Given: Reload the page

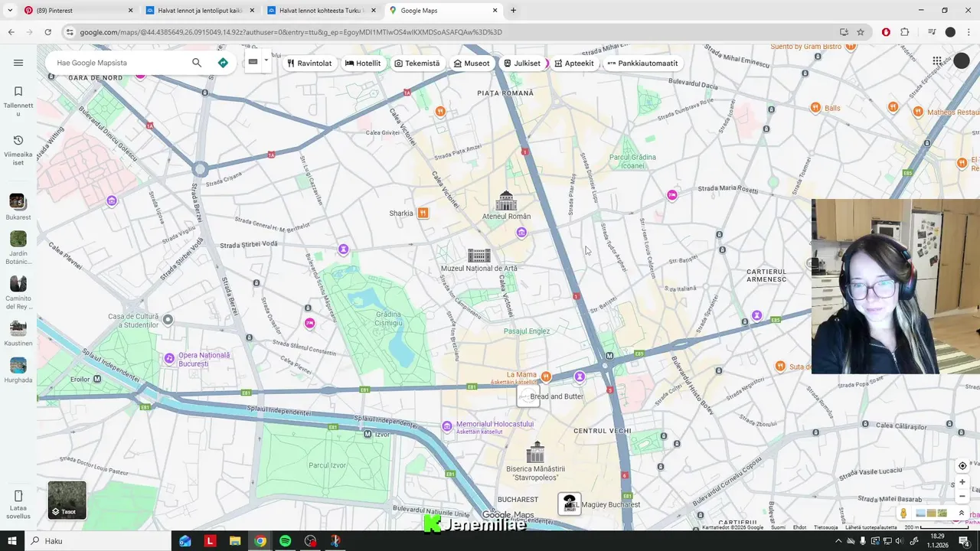Looking at the screenshot, I should point(47,32).
